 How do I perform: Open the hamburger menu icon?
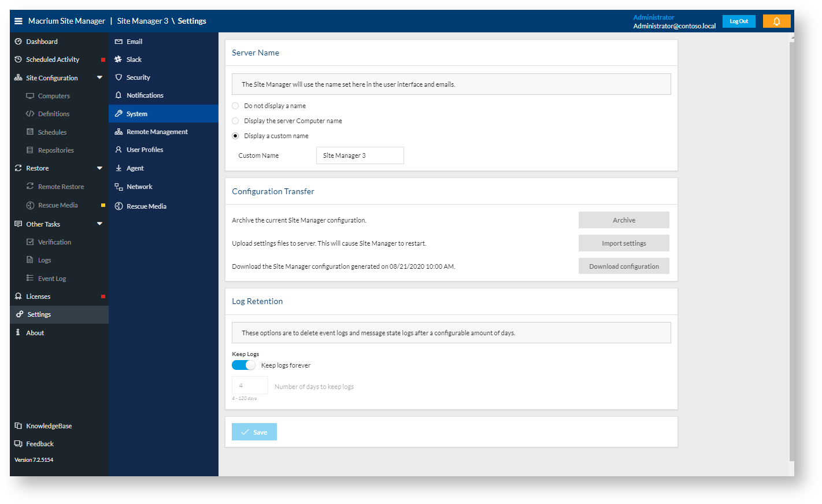(18, 21)
